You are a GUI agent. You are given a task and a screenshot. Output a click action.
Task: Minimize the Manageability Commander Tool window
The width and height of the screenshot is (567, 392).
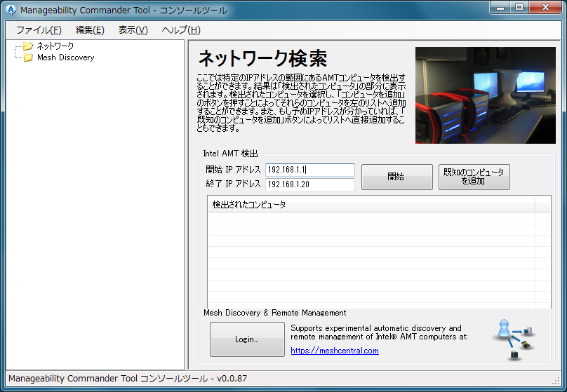(x=500, y=7)
